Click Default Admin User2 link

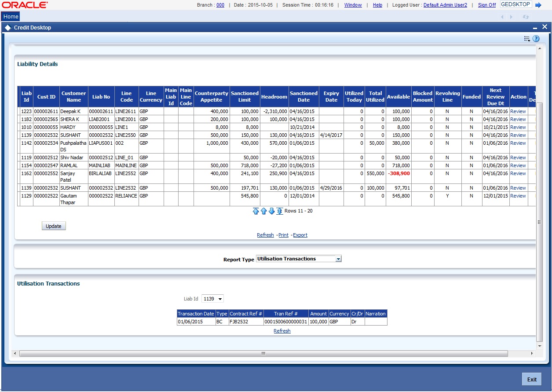(x=445, y=5)
